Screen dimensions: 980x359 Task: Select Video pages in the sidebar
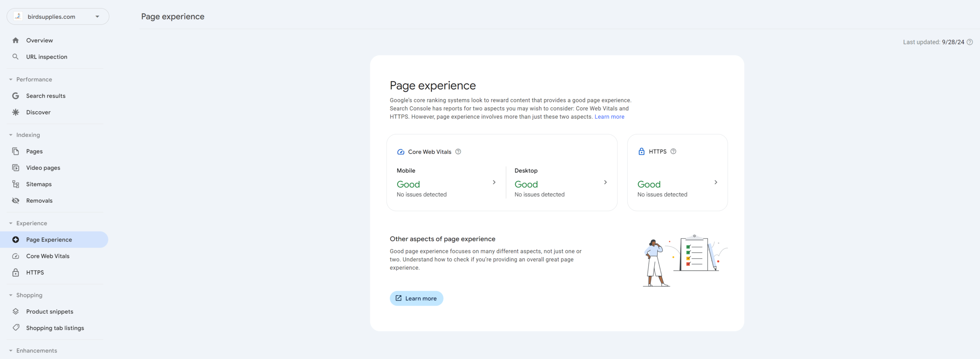(43, 168)
